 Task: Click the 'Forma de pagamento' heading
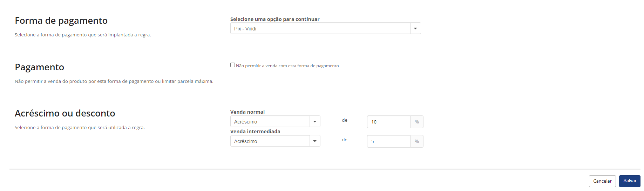pos(61,21)
